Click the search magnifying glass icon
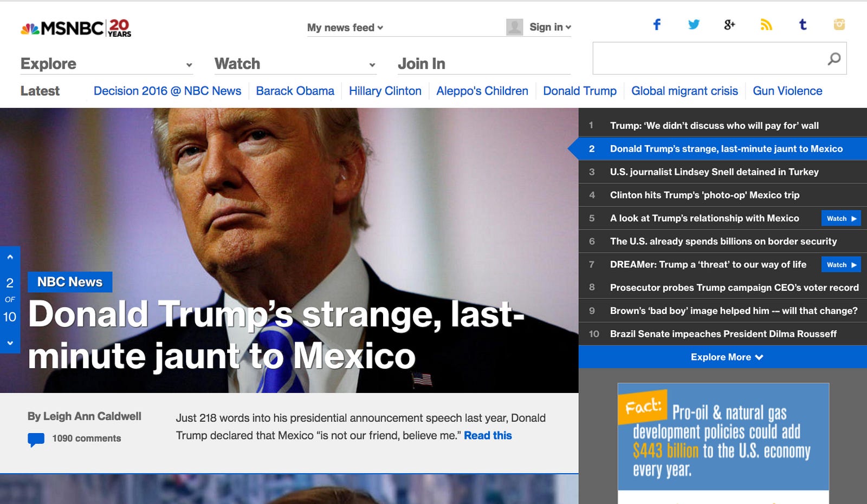867x504 pixels. coord(834,58)
